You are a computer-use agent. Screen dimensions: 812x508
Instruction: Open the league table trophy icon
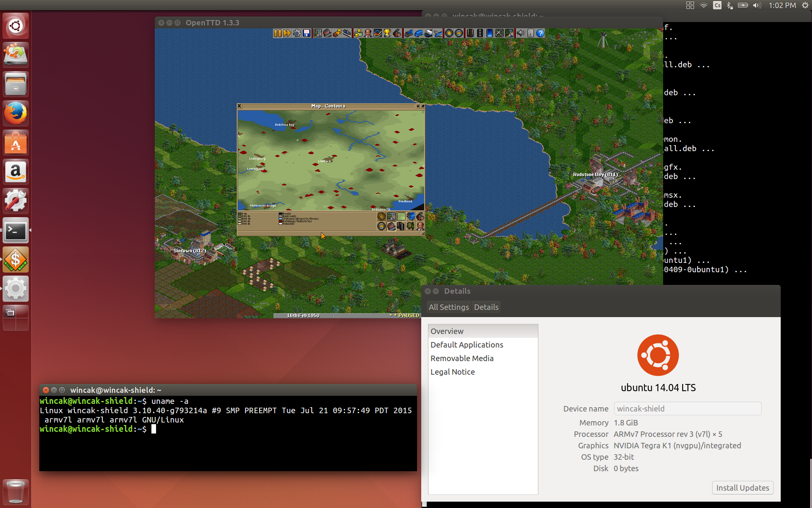(387, 33)
